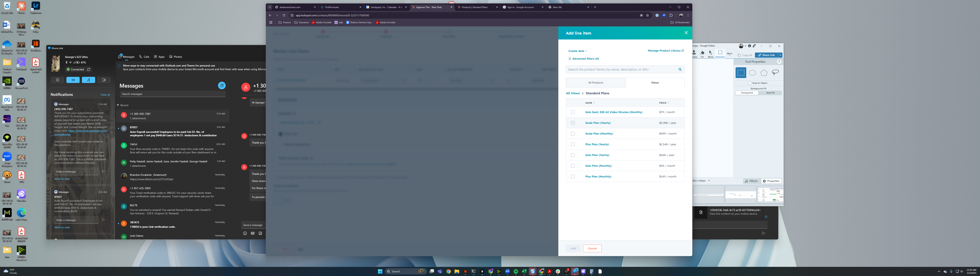Click the Manage Product Library link
Viewport: 980px width, 276px height.
[665, 51]
